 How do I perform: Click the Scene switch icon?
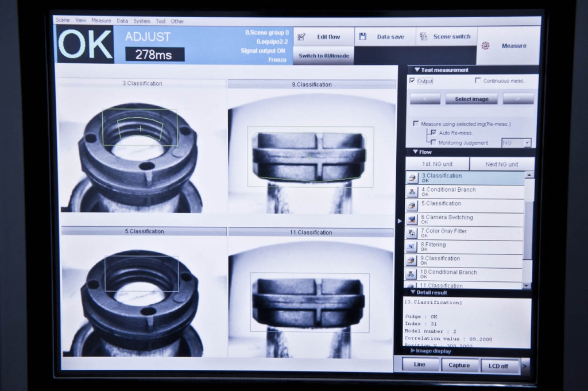423,36
